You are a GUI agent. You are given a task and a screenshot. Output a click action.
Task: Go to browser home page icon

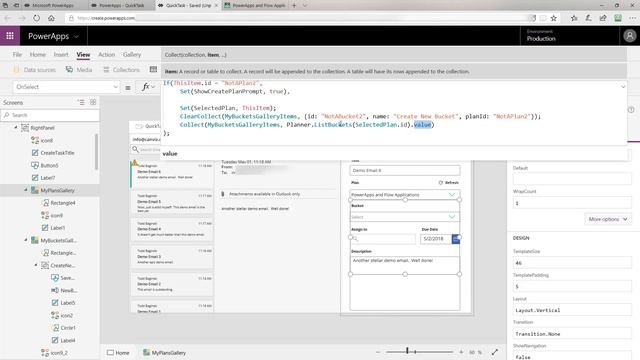click(x=51, y=18)
